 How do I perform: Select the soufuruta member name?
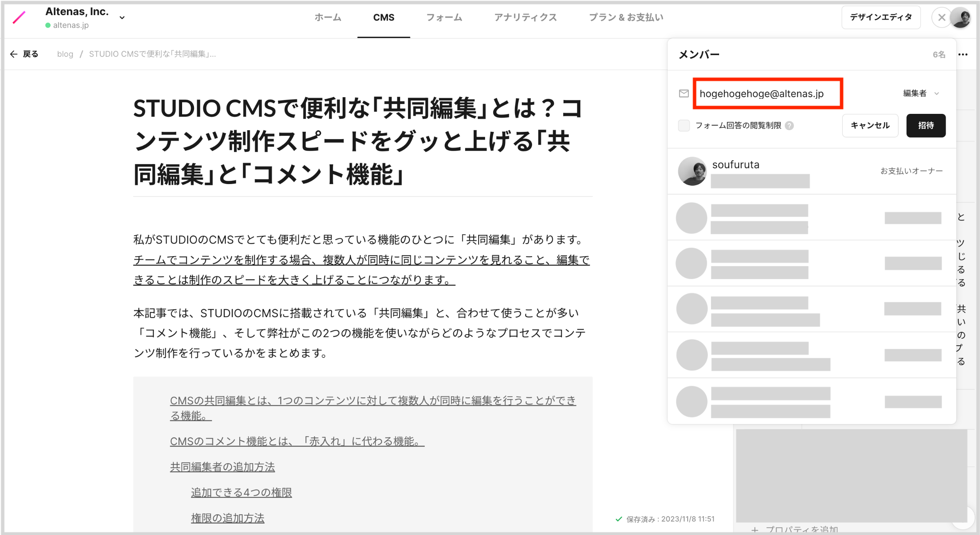click(736, 164)
